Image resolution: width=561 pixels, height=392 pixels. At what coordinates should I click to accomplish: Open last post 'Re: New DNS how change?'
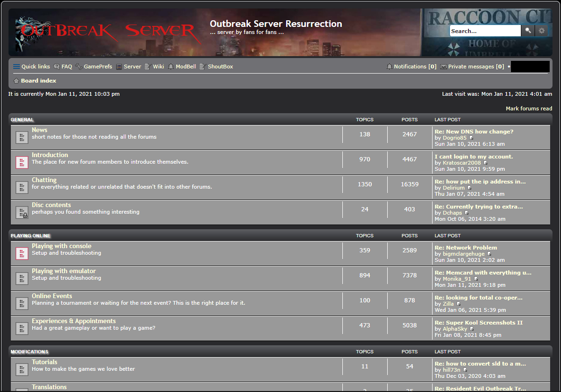coord(474,132)
